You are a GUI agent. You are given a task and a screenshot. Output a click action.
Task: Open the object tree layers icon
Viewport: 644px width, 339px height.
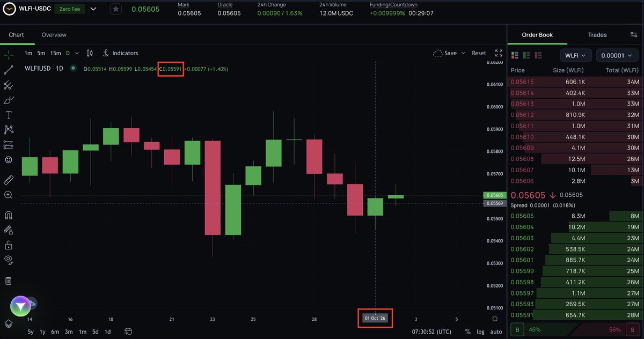(x=9, y=323)
